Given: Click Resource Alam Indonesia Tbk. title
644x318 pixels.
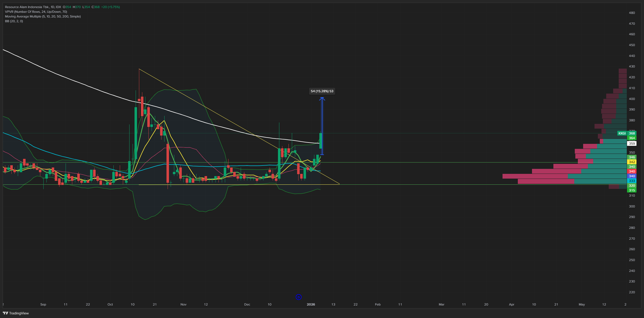Looking at the screenshot, I should pos(27,7).
